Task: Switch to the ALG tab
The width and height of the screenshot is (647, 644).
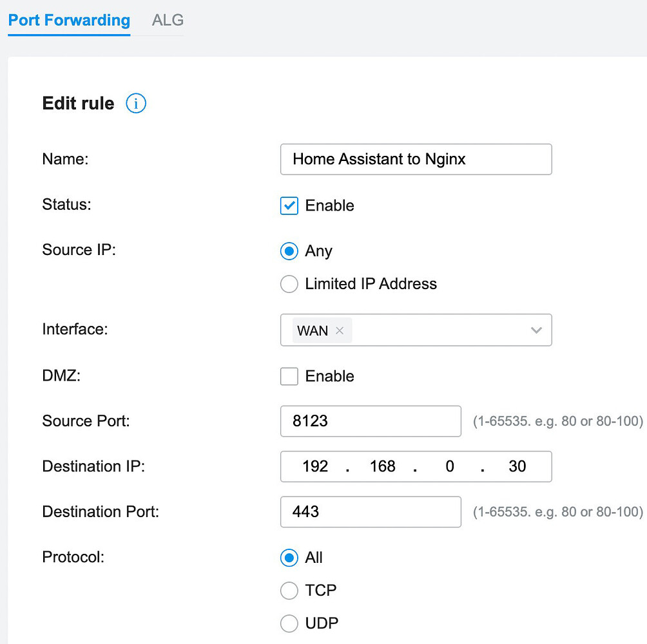Action: pos(167,20)
